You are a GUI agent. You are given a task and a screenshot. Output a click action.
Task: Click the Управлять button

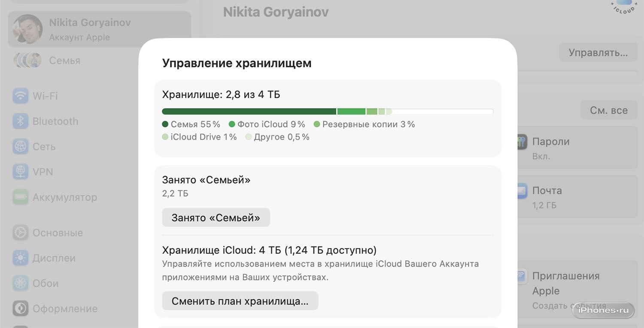click(x=598, y=53)
